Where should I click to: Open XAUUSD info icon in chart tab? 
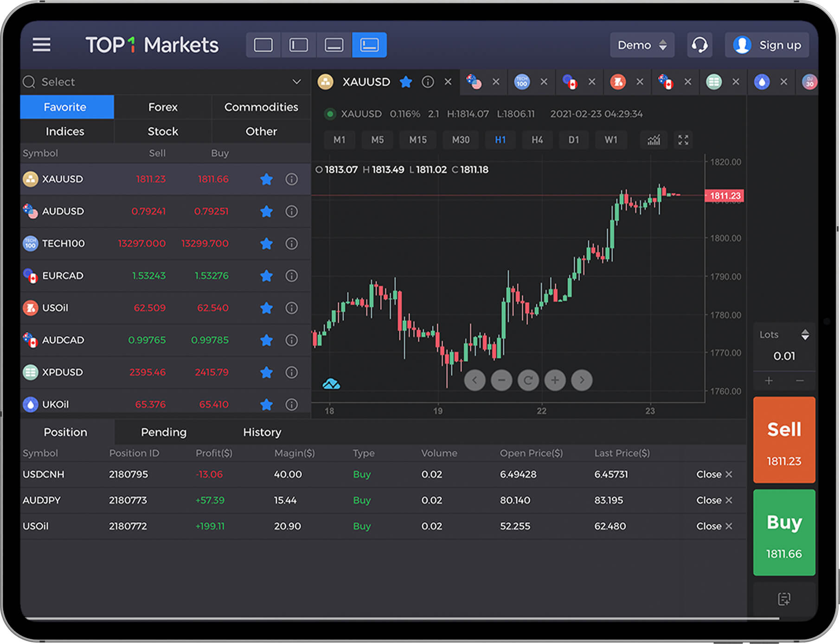tap(428, 82)
